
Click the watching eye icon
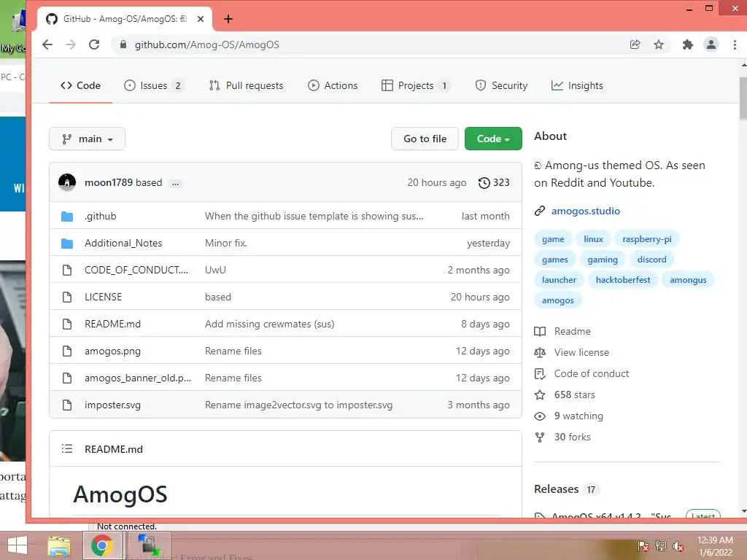point(540,416)
